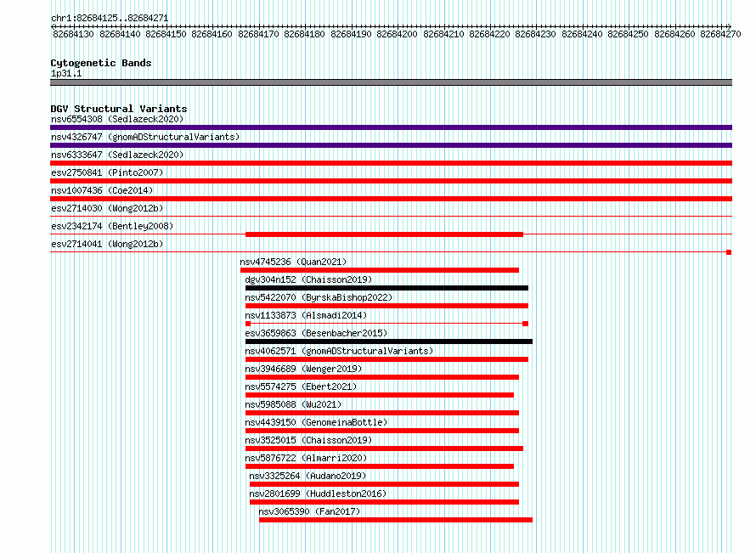Select the 1p31.1 band label
The image size is (756, 553).
tap(66, 73)
